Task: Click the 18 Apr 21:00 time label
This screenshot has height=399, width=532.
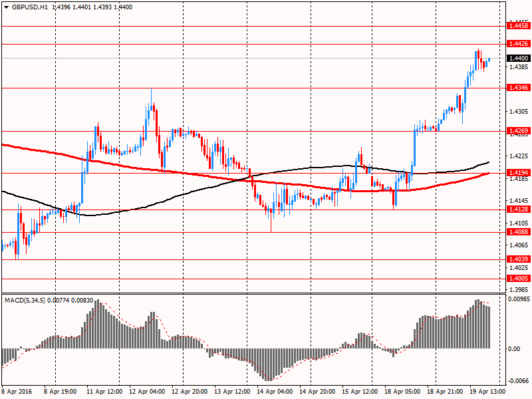Action: click(445, 391)
